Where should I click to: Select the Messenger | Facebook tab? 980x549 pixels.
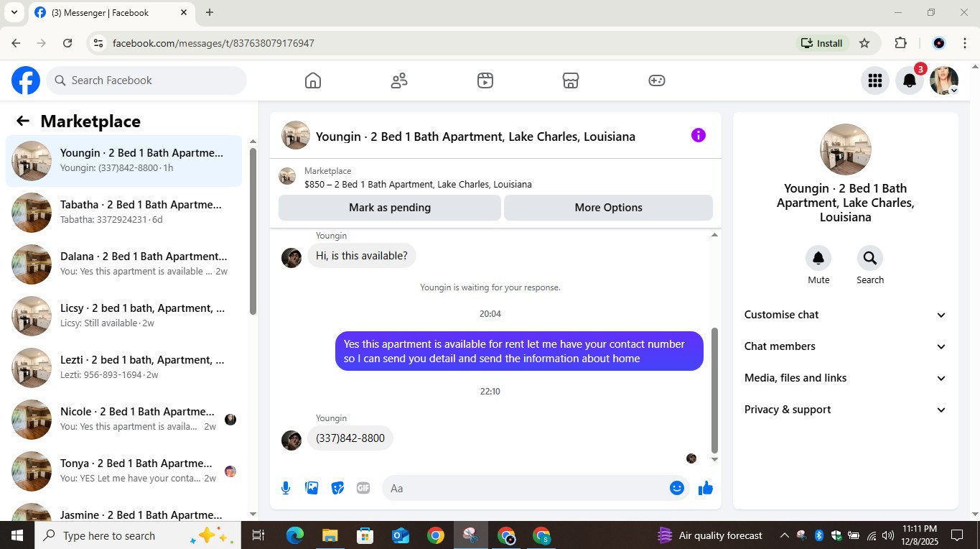(x=111, y=12)
